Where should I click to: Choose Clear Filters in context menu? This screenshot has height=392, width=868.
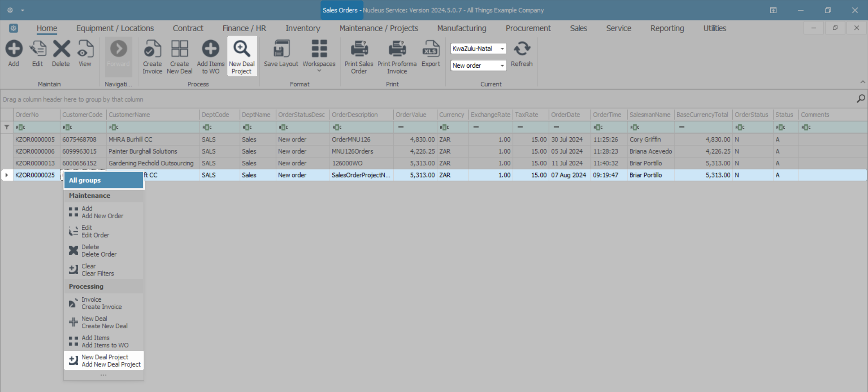pos(104,270)
